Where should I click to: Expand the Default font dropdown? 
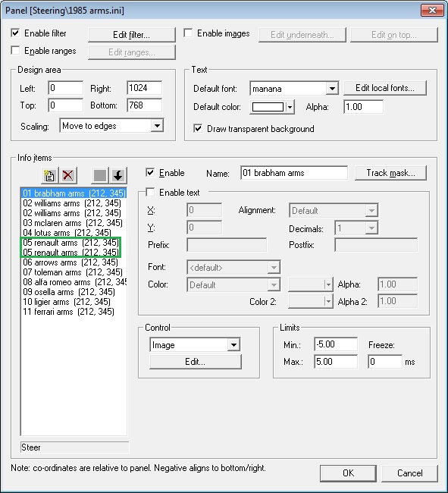coord(332,88)
